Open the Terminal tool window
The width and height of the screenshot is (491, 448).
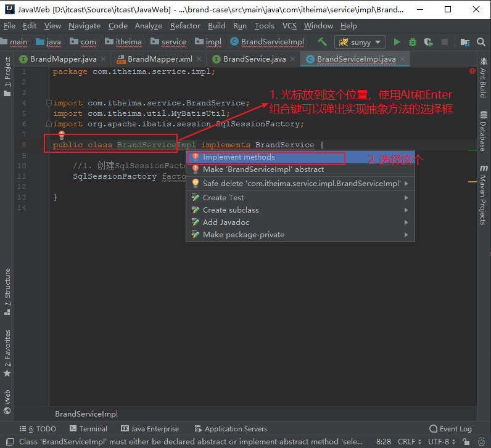click(x=89, y=429)
